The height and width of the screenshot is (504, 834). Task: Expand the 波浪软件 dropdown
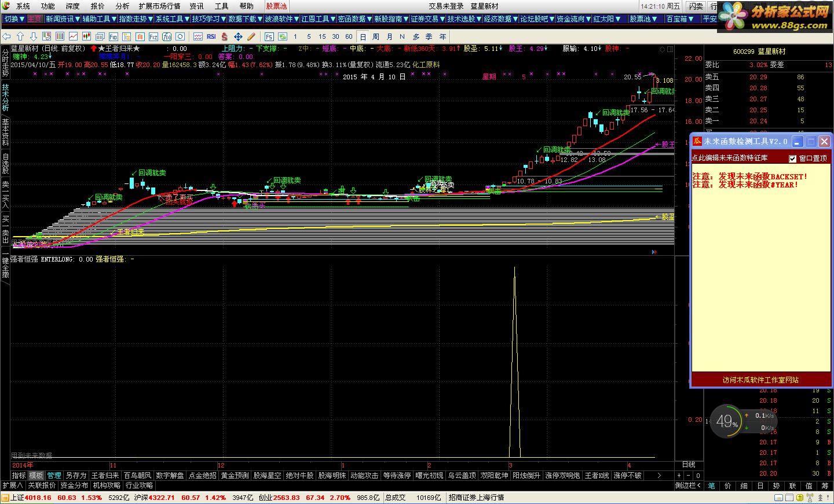tap(282, 19)
